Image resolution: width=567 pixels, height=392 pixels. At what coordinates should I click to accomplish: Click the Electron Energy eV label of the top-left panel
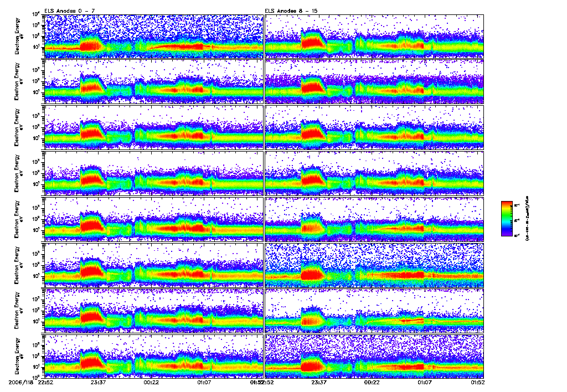tap(18, 37)
